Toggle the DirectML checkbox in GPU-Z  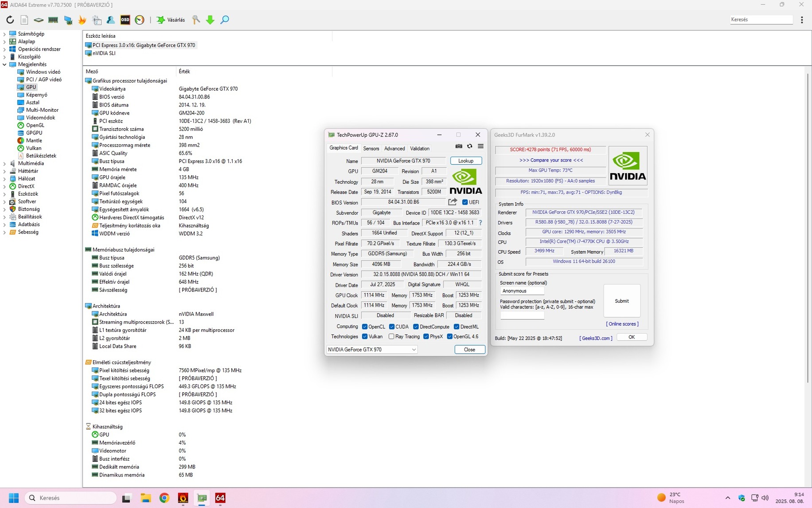point(457,327)
